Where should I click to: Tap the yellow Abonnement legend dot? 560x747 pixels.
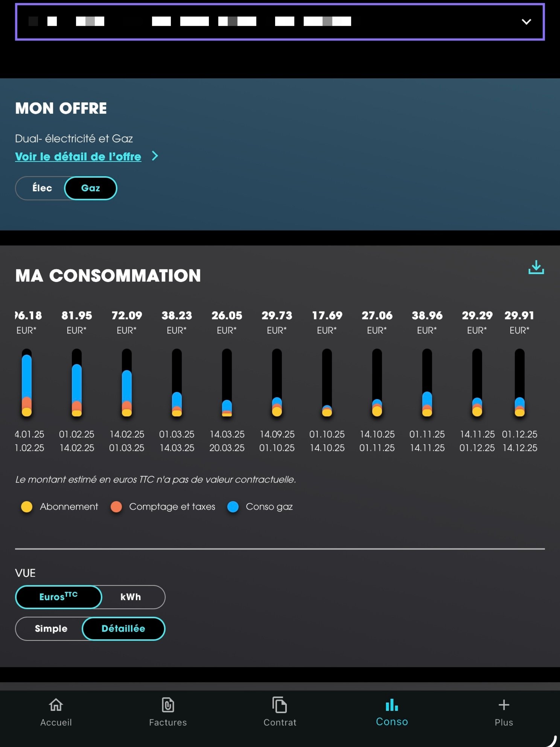pyautogui.click(x=27, y=507)
